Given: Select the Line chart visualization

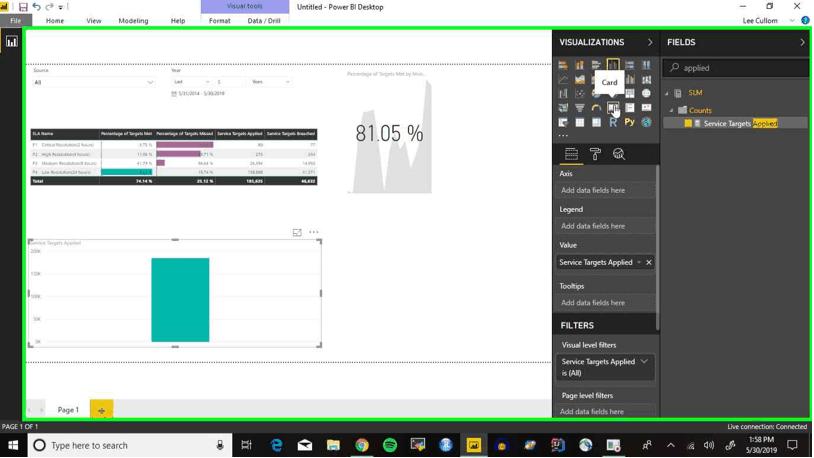Looking at the screenshot, I should point(563,79).
